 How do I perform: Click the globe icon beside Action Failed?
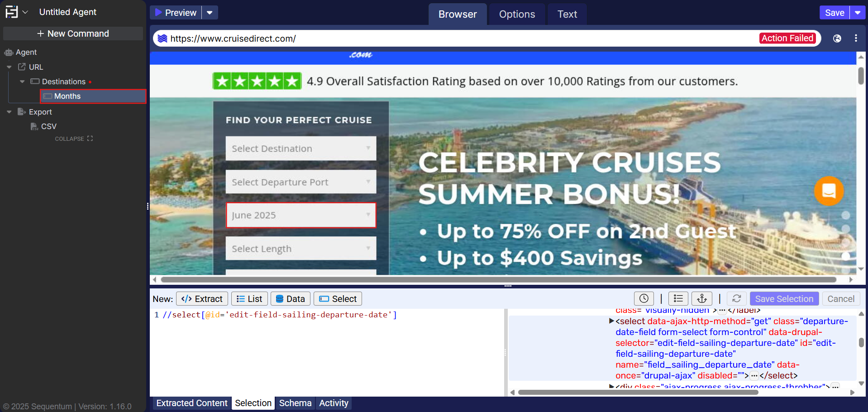click(837, 38)
